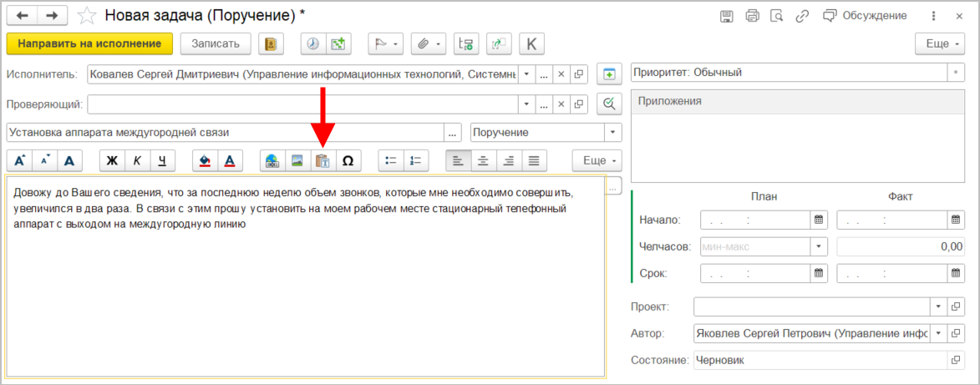Expand the Проект dropdown arrow
This screenshot has height=385, width=980.
(938, 306)
